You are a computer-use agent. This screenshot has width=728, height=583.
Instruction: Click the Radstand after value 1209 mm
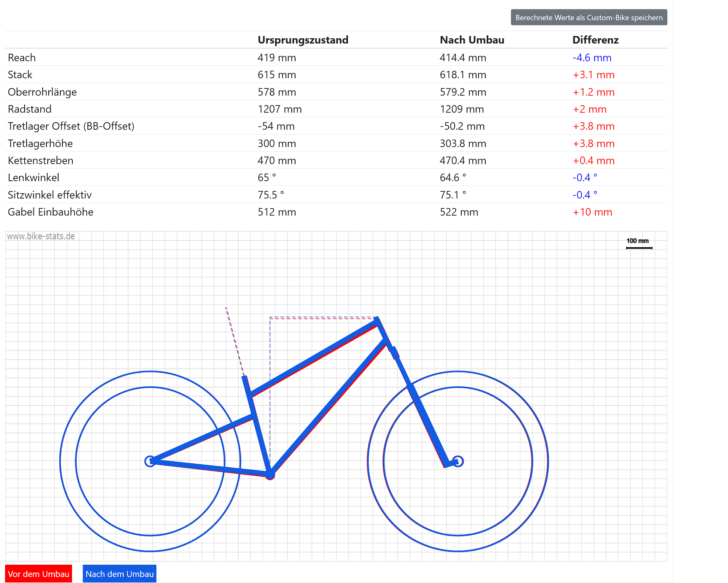(462, 109)
